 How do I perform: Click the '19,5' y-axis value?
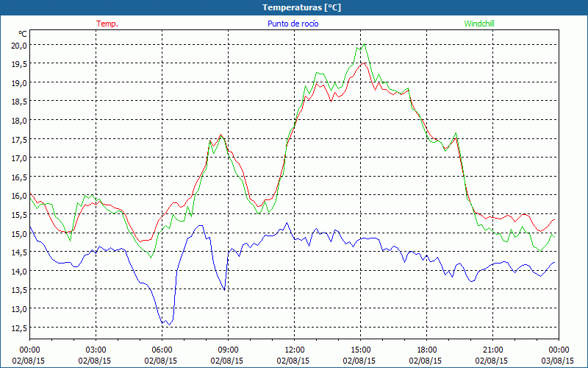tap(20, 64)
